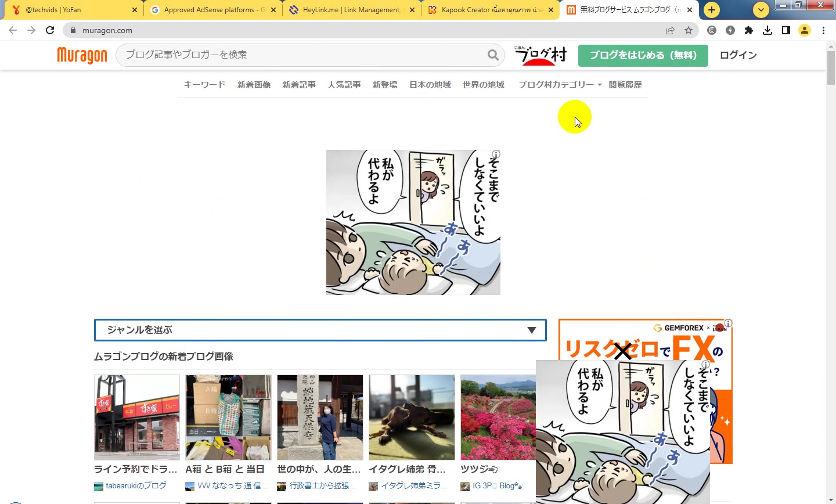Image resolution: width=836 pixels, height=504 pixels.
Task: Click the share page icon in address bar
Action: (670, 30)
